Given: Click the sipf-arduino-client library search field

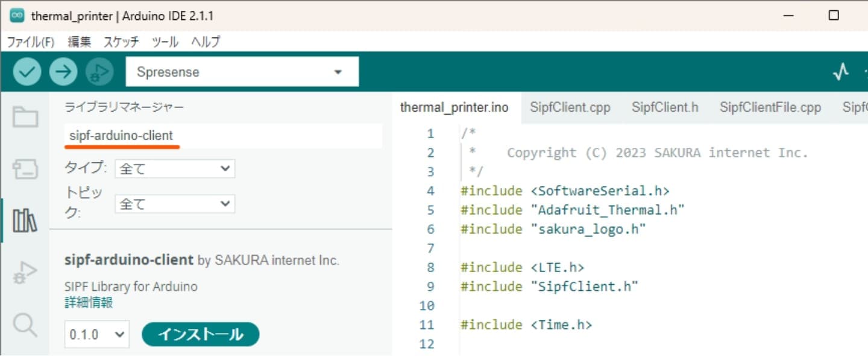Looking at the screenshot, I should pyautogui.click(x=222, y=136).
